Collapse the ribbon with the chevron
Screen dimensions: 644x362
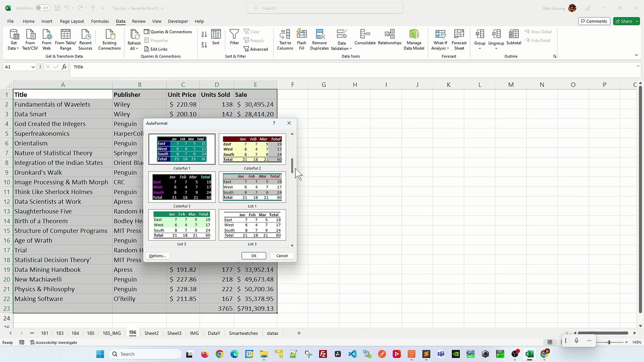click(636, 56)
